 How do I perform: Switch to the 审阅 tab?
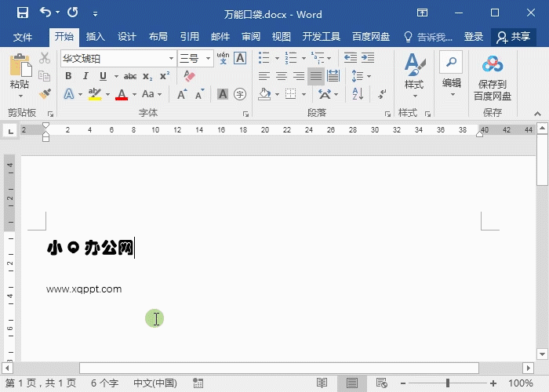[x=251, y=37]
